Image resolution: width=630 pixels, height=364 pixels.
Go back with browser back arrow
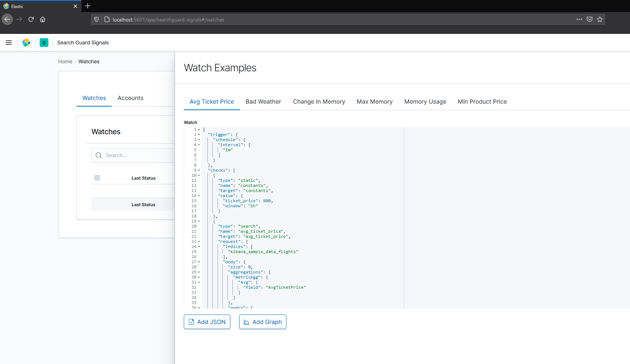point(7,19)
